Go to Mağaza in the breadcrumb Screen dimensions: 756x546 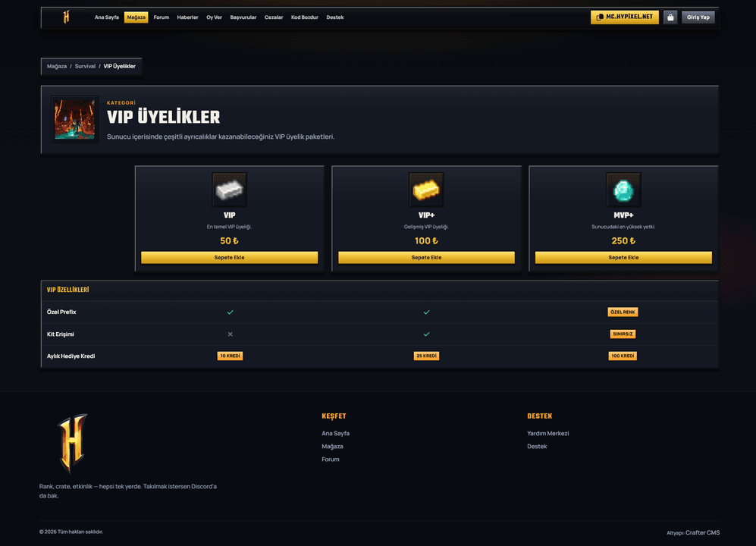(57, 66)
